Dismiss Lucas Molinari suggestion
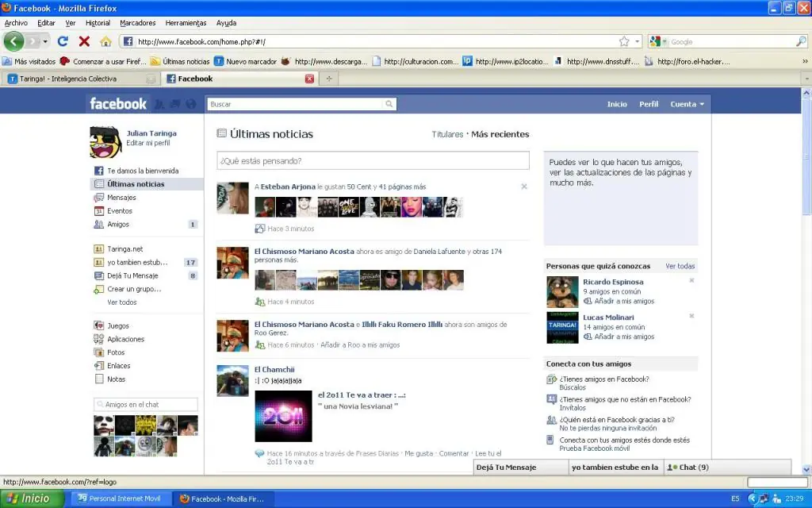Viewport: 812px width, 508px height. coord(691,316)
